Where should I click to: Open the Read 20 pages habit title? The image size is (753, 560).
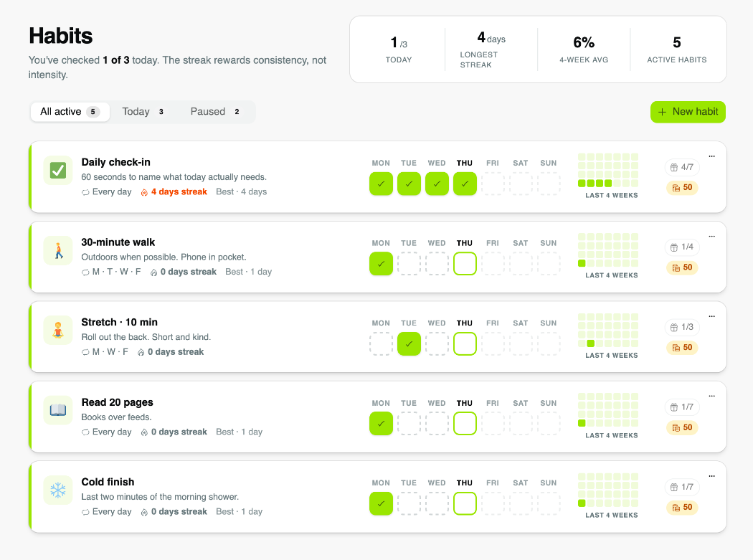(117, 402)
